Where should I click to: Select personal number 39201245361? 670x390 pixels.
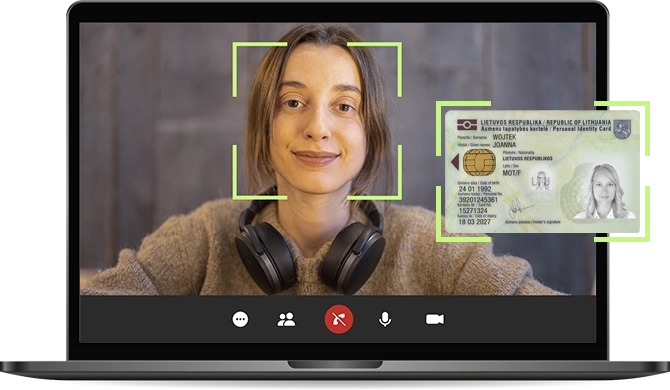[x=478, y=199]
